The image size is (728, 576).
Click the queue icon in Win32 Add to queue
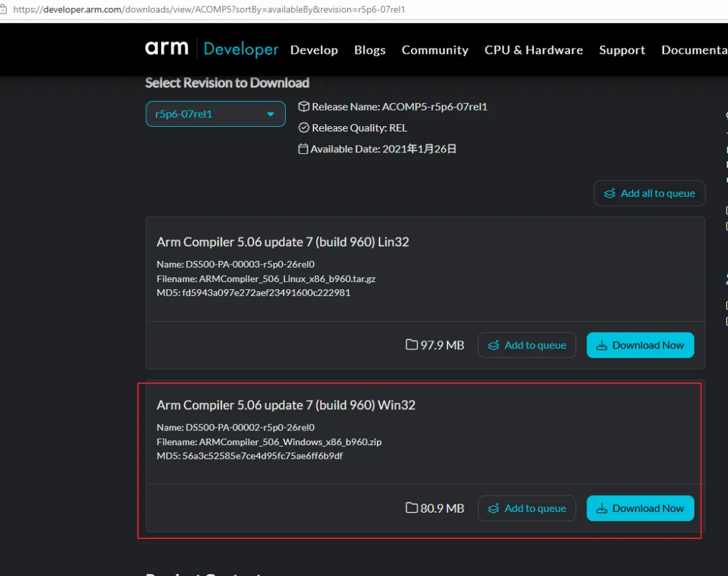[x=493, y=508]
